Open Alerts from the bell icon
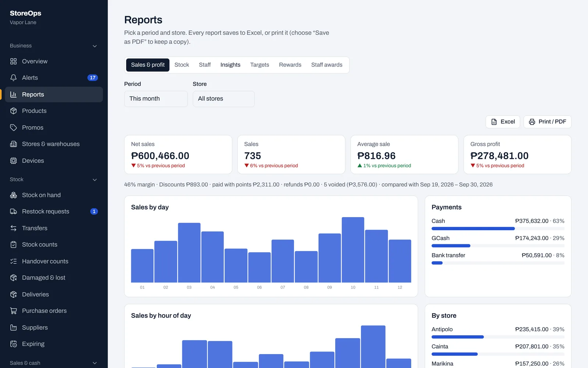This screenshot has width=588, height=368. [x=14, y=78]
